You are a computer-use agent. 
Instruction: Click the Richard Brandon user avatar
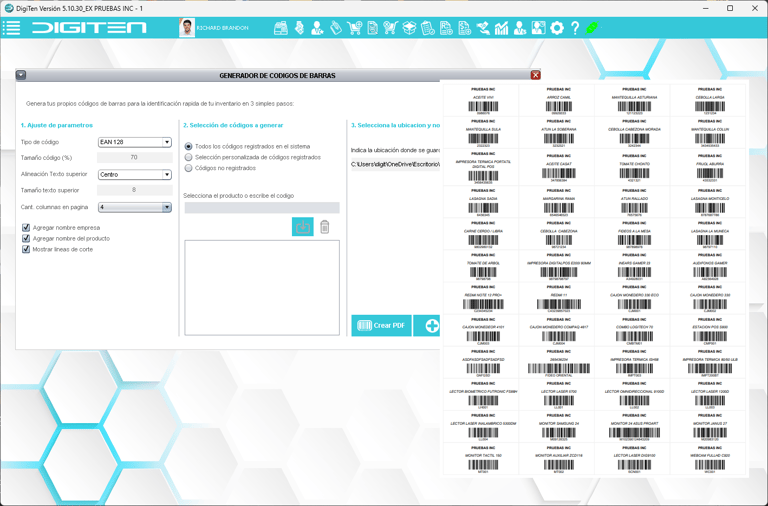pos(187,28)
